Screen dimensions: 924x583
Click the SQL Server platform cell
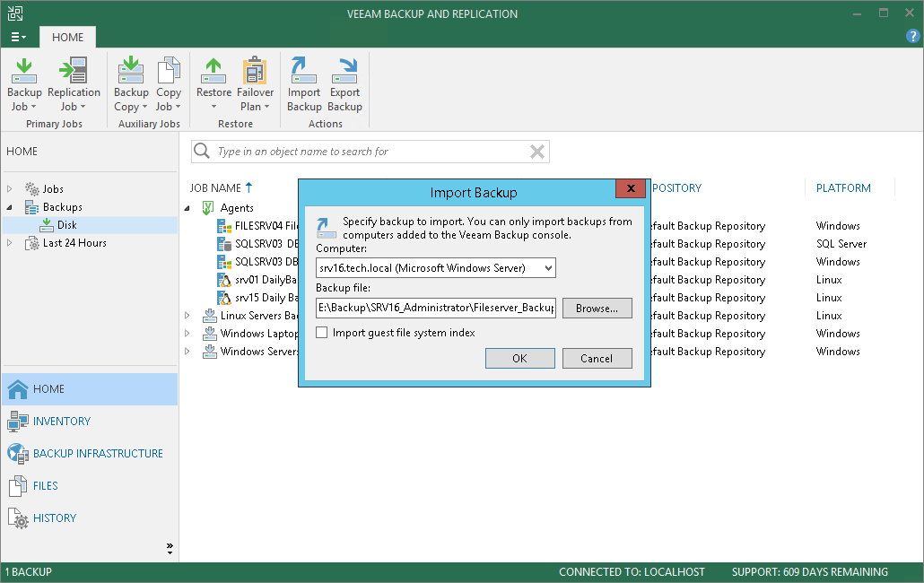pyautogui.click(x=841, y=244)
